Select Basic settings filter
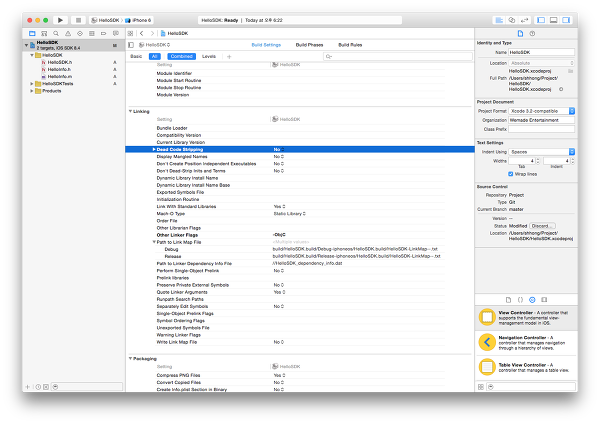Viewport: 600px width, 424px height. (136, 56)
